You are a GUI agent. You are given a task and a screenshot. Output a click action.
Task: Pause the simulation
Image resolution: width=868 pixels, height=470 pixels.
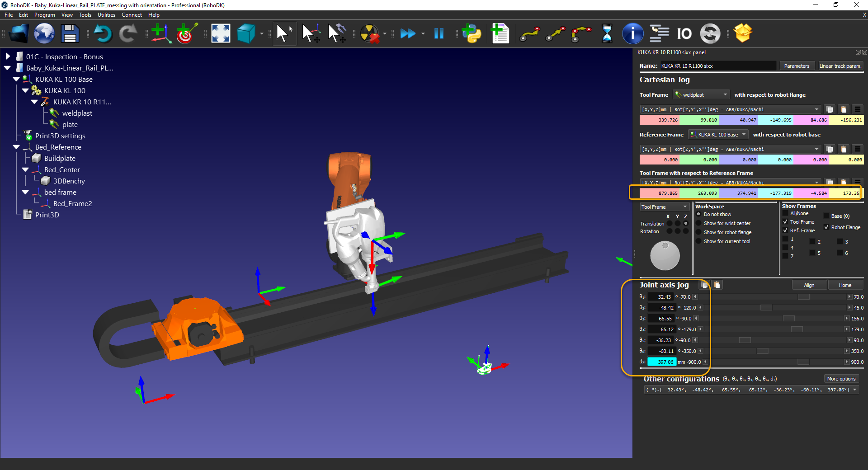pos(439,33)
